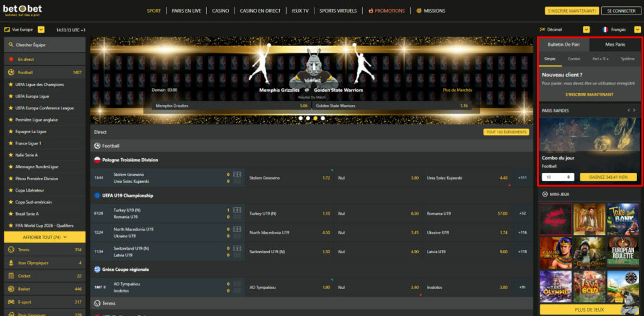Open Paris en Live menu
644x316 pixels.
(x=186, y=11)
